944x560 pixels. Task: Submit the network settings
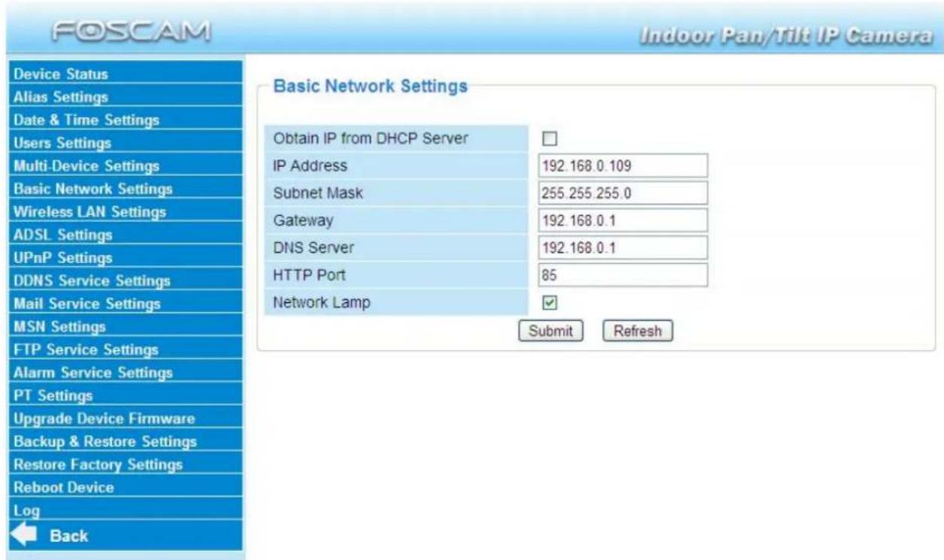click(x=550, y=330)
